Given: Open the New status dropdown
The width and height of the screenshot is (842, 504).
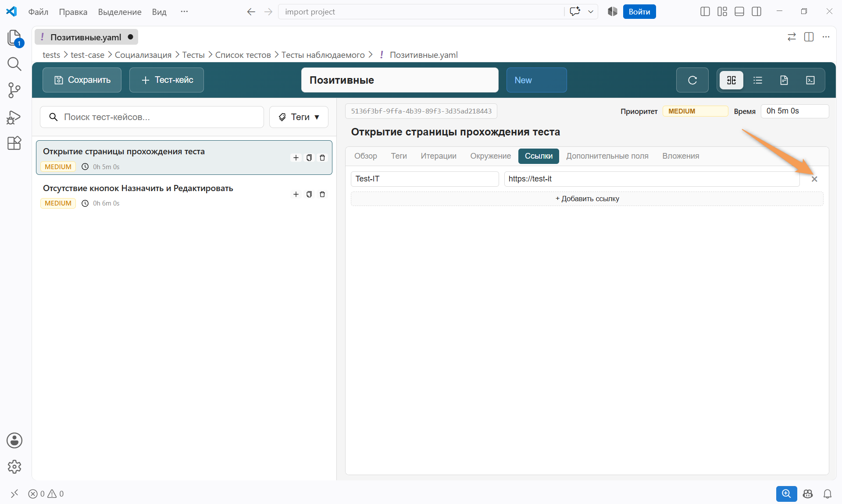Looking at the screenshot, I should coord(536,80).
